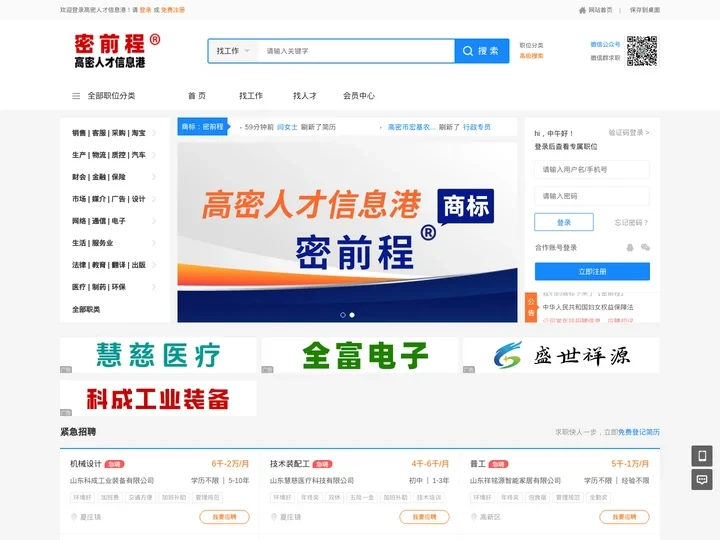Click 登录 link in top bar

pos(146,10)
